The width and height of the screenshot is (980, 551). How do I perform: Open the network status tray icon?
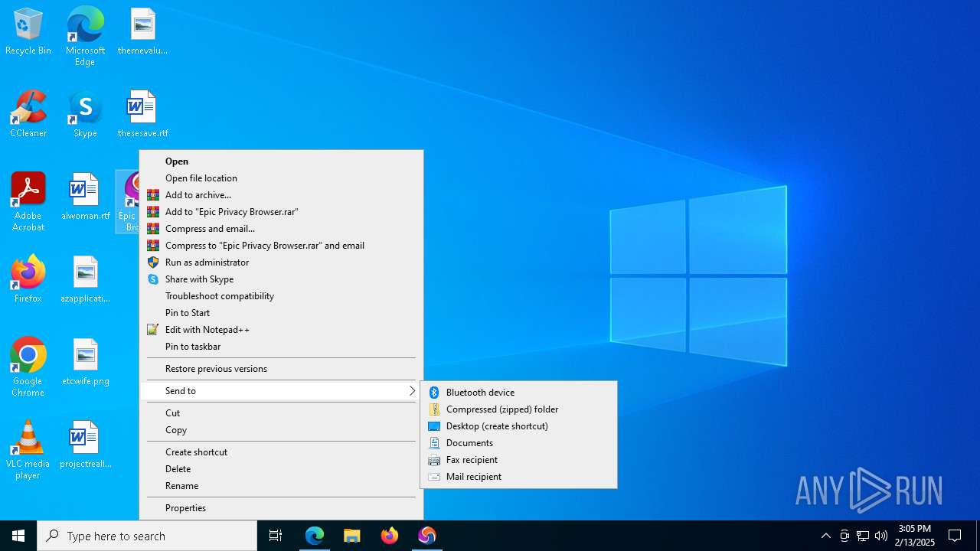click(x=863, y=536)
